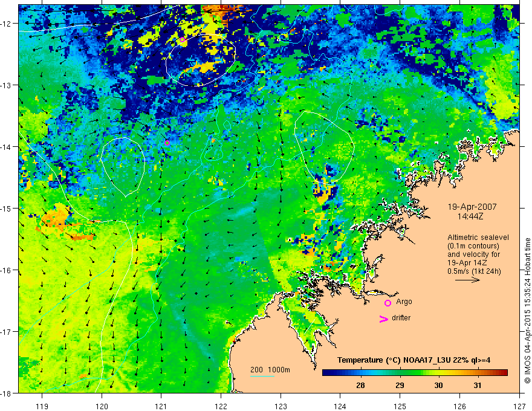Click latitude axis label -13
532x411 pixels.
tap(6, 85)
